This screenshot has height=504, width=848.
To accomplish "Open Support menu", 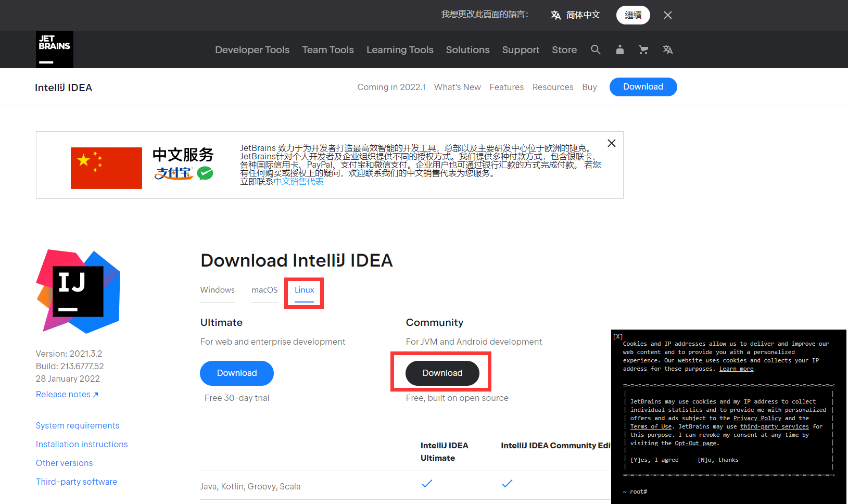I will point(521,49).
